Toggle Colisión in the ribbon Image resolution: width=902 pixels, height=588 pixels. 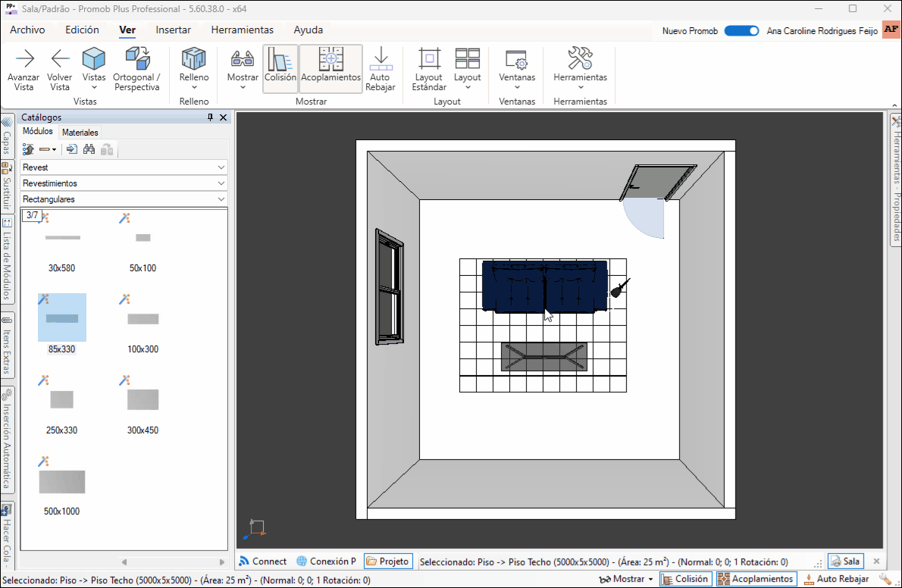click(x=280, y=68)
